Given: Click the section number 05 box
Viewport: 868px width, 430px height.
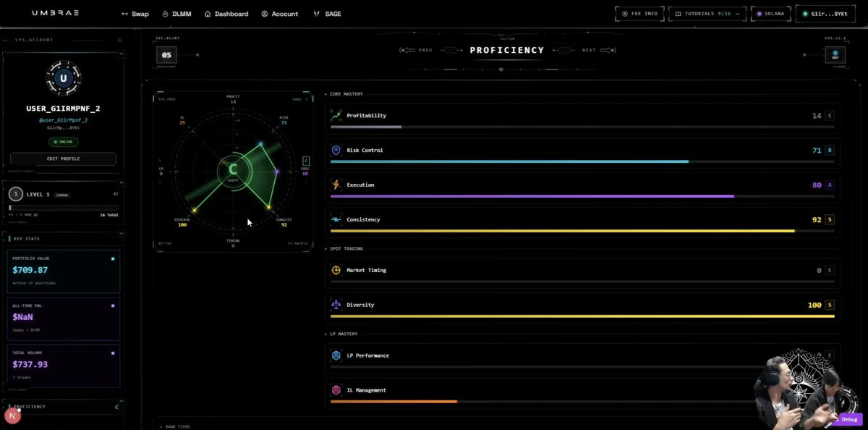Looking at the screenshot, I should point(166,55).
